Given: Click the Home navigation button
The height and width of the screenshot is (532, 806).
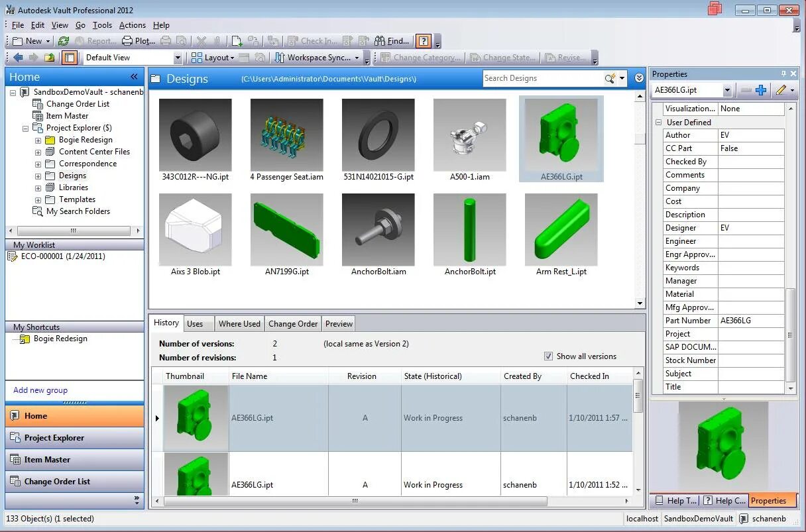Looking at the screenshot, I should click(x=74, y=416).
